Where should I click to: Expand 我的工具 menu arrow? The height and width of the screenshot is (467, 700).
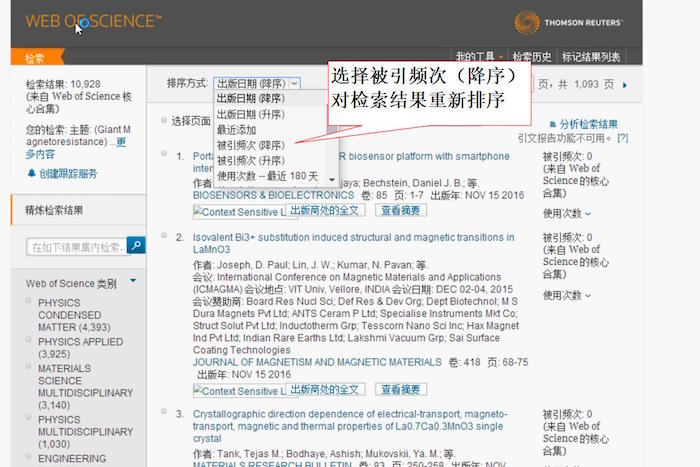pyautogui.click(x=501, y=57)
